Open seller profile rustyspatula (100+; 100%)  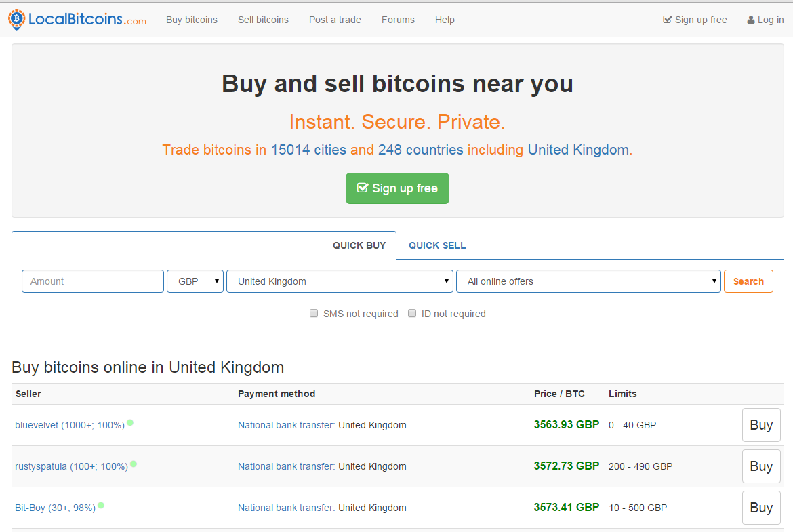tap(71, 467)
